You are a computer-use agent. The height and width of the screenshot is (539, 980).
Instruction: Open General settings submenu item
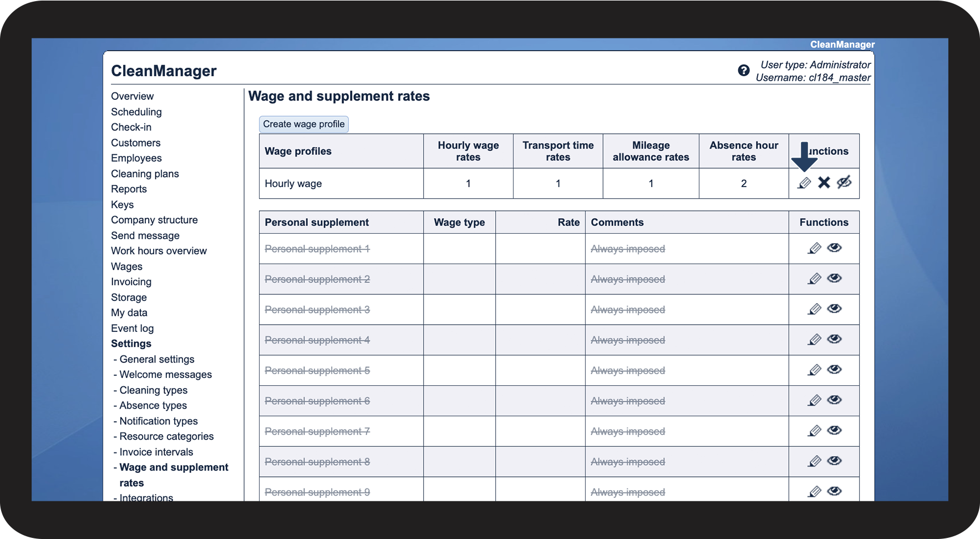pyautogui.click(x=157, y=359)
